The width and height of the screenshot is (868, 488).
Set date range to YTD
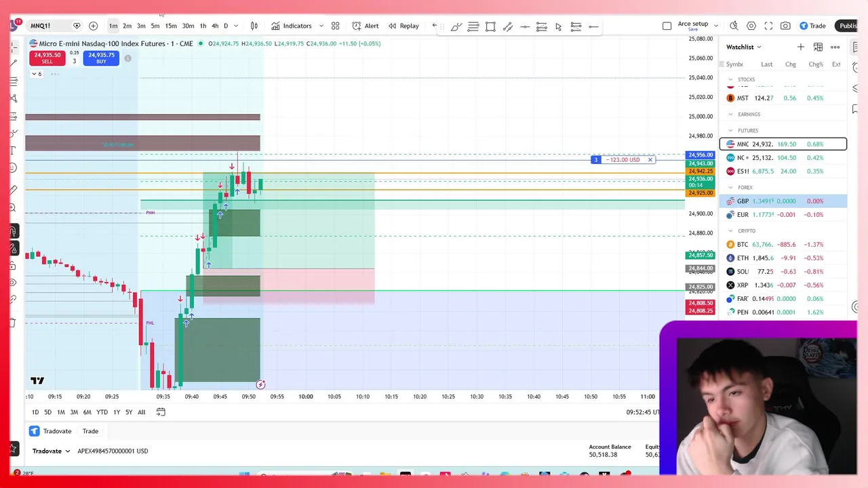(102, 412)
